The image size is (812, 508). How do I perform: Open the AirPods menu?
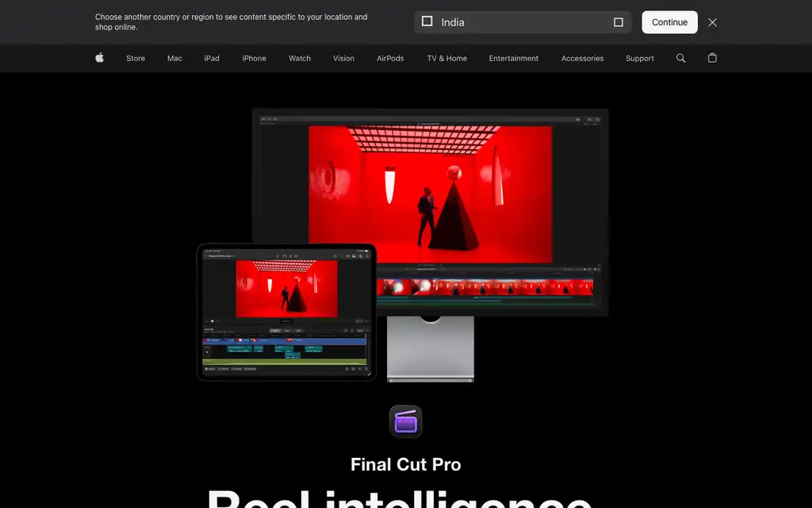tap(390, 58)
